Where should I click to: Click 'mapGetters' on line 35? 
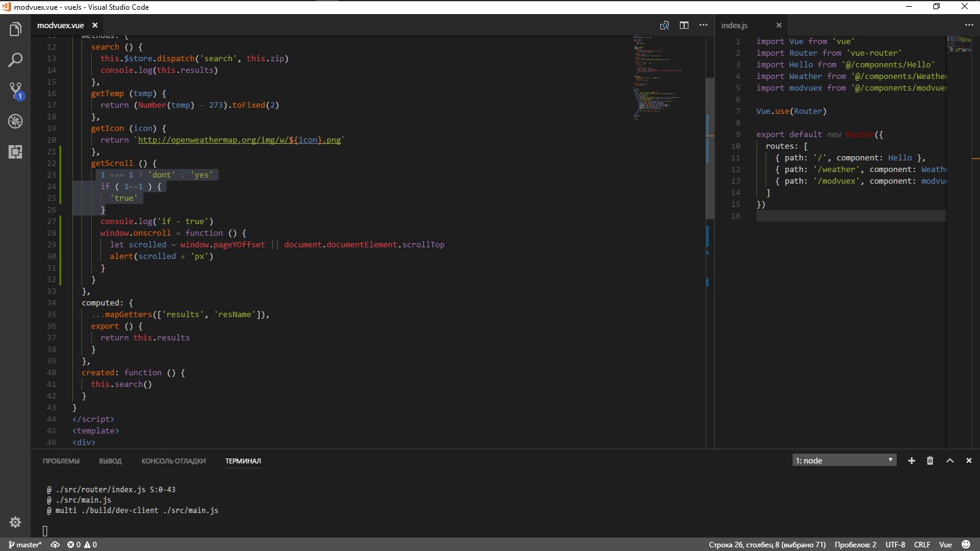pos(129,314)
